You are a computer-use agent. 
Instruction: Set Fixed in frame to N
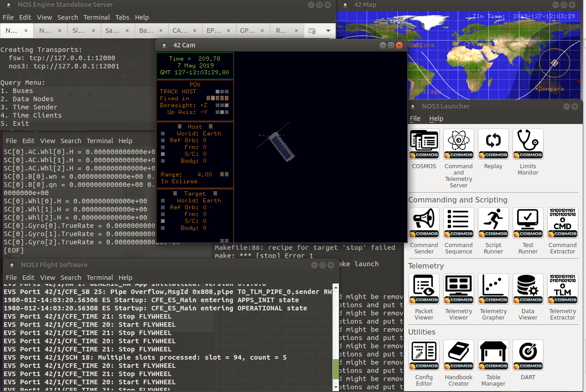pos(209,98)
